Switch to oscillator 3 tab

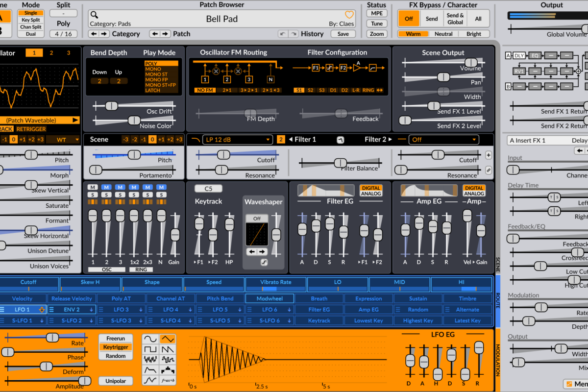click(x=68, y=53)
